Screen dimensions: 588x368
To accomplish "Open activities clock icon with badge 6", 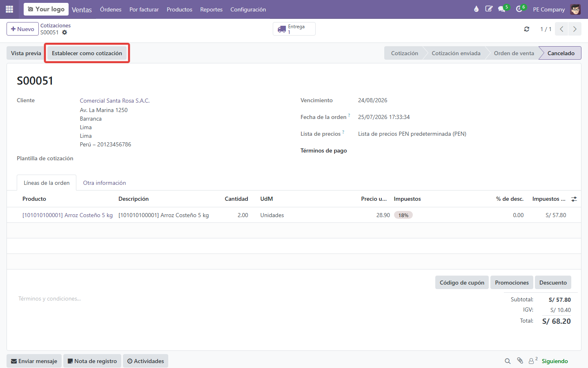I will pyautogui.click(x=520, y=9).
